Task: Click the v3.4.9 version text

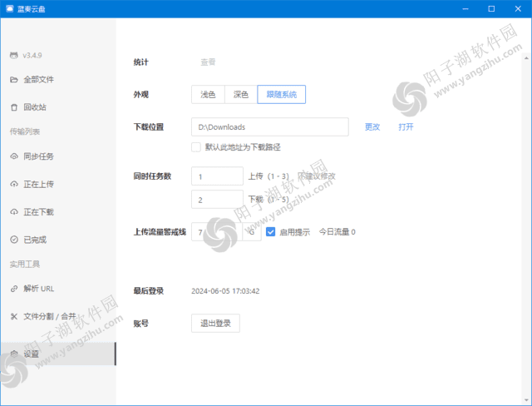Action: [x=32, y=56]
